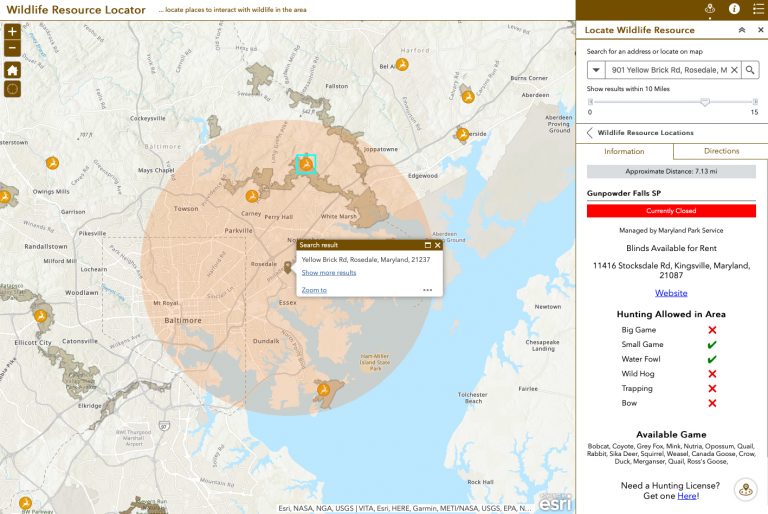This screenshot has height=514, width=768.
Task: Clear the address search text
Action: 734,70
